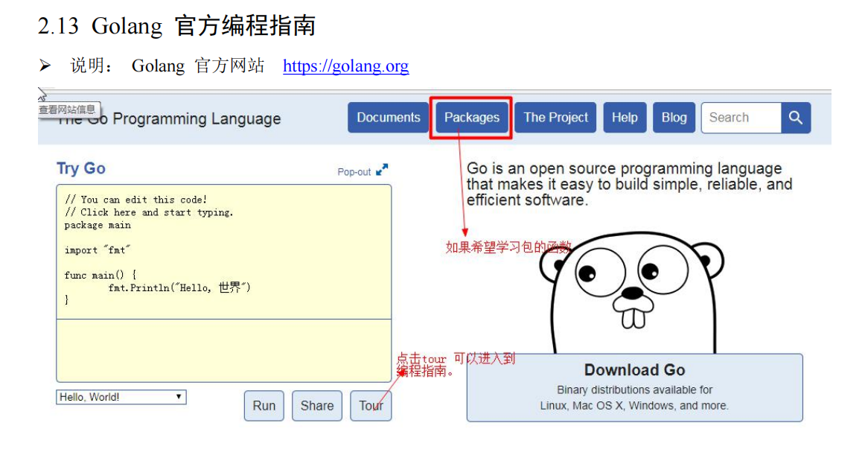Click the Pop-out link text
Image resolution: width=868 pixels, height=461 pixels.
pos(354,172)
